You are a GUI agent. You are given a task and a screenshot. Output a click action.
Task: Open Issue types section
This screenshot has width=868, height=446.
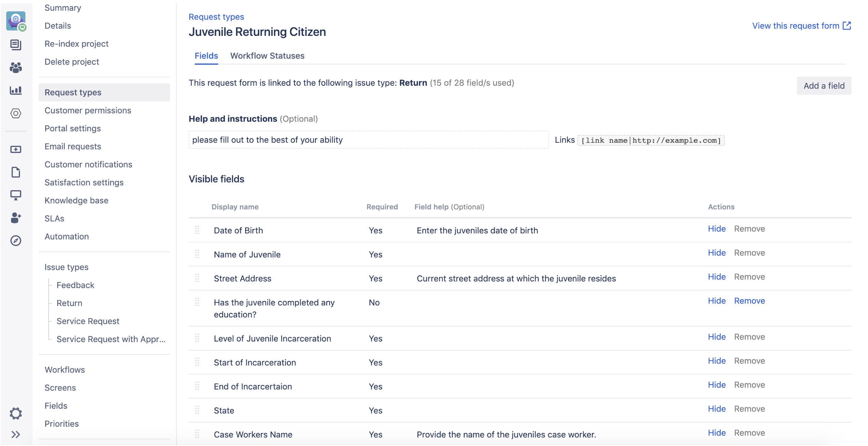tap(67, 267)
